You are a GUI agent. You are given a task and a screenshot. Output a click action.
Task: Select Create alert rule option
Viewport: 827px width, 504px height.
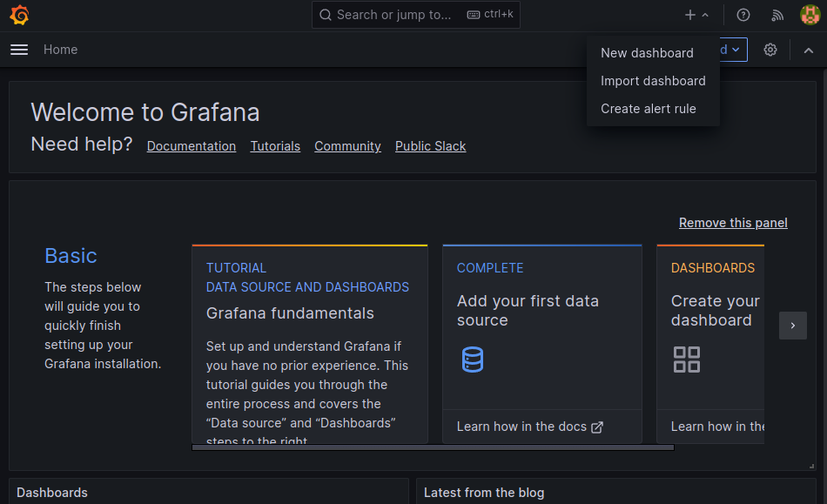pyautogui.click(x=648, y=109)
